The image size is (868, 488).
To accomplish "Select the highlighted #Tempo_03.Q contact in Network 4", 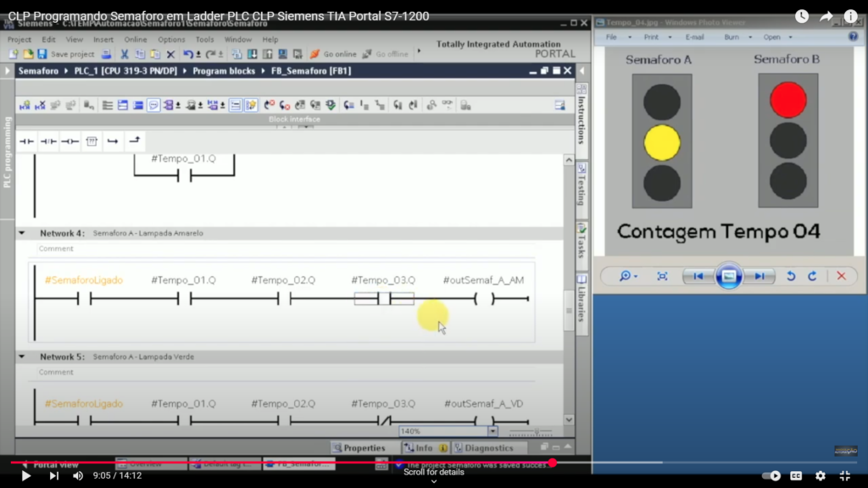I will click(x=384, y=299).
